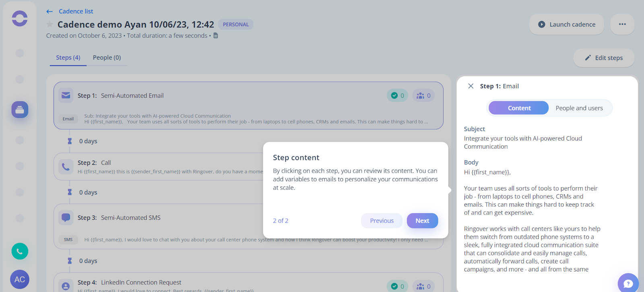Open the AC user avatar menu
The height and width of the screenshot is (292, 644).
point(20,280)
